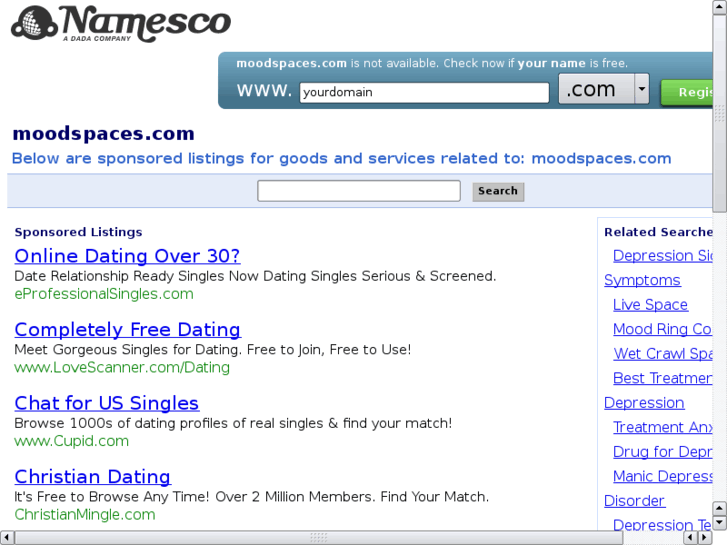This screenshot has width=727, height=545.
Task: Click the sponsored search text box
Action: (x=359, y=191)
